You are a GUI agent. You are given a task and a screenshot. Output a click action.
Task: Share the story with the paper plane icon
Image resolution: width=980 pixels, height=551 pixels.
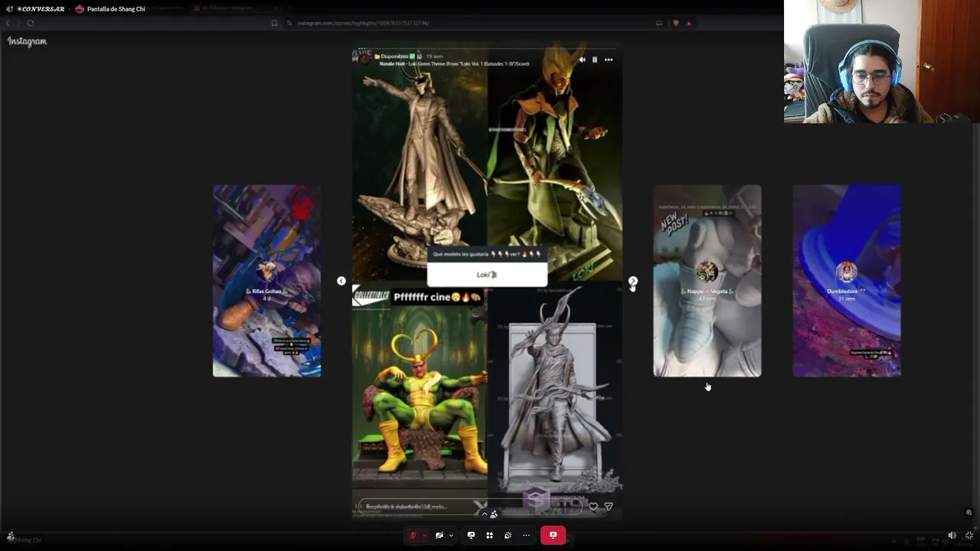[609, 507]
